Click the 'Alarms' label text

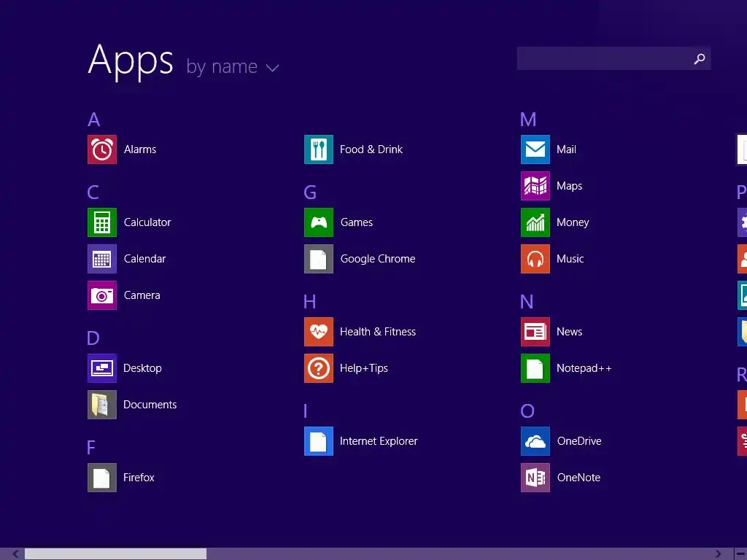point(140,149)
